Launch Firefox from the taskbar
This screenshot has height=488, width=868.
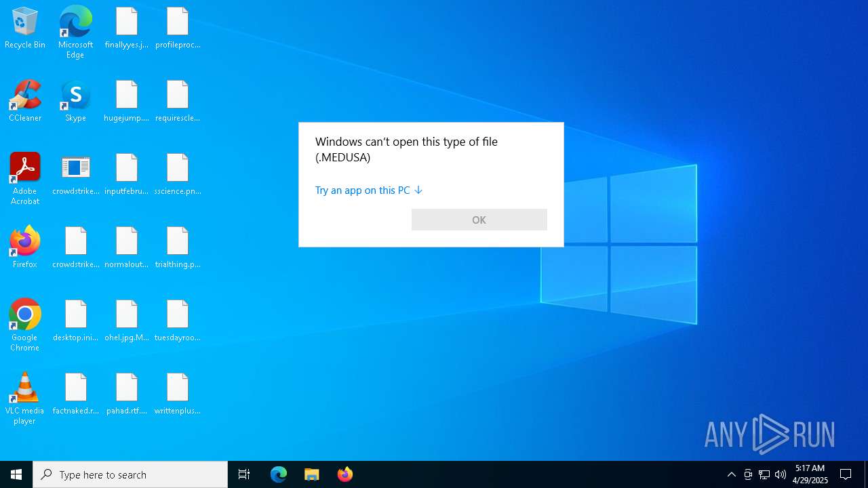(345, 474)
